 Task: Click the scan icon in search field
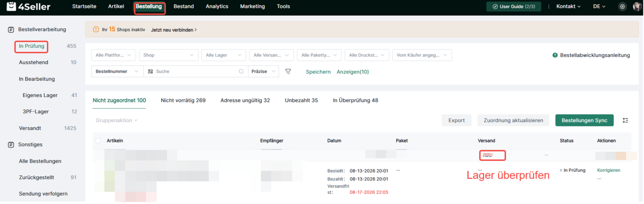point(150,71)
